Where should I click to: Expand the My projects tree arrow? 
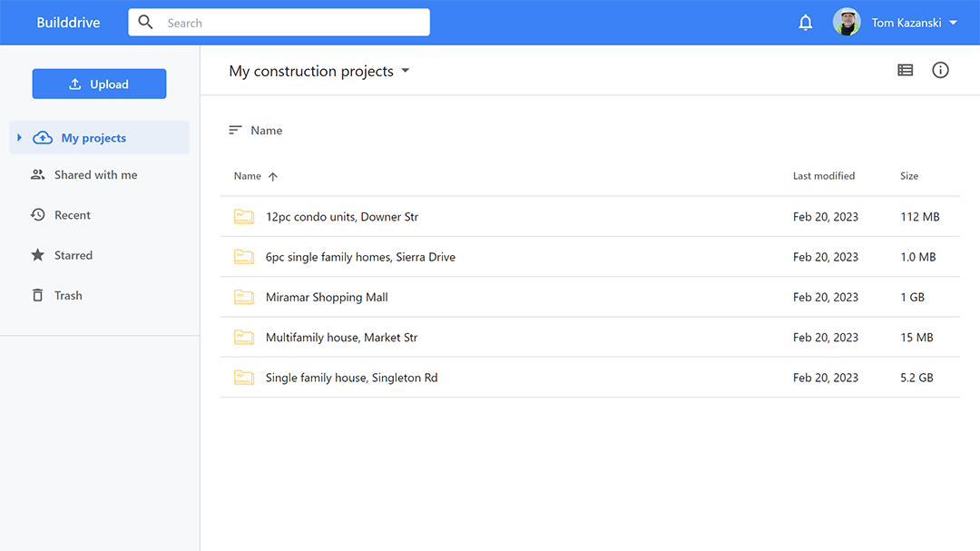(x=19, y=138)
